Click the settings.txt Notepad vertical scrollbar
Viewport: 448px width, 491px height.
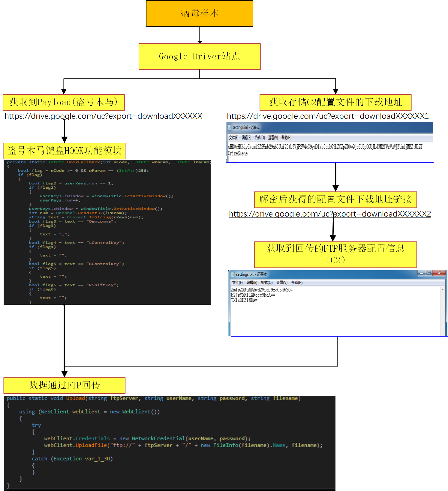pyautogui.click(x=443, y=311)
